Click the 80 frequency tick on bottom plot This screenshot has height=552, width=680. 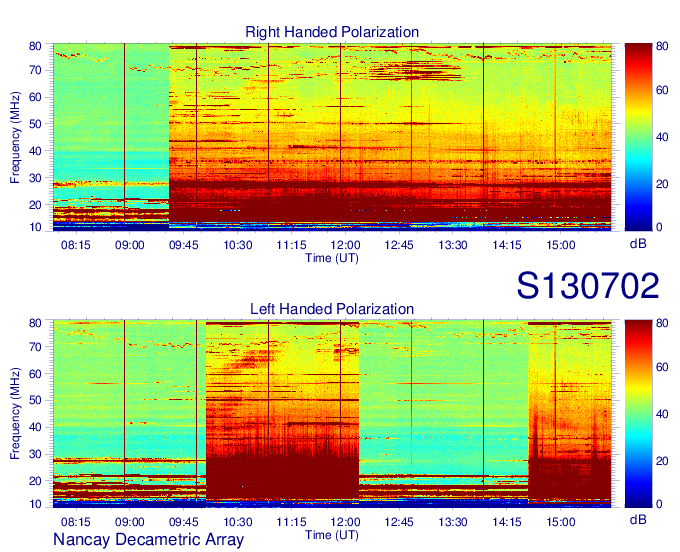36,323
